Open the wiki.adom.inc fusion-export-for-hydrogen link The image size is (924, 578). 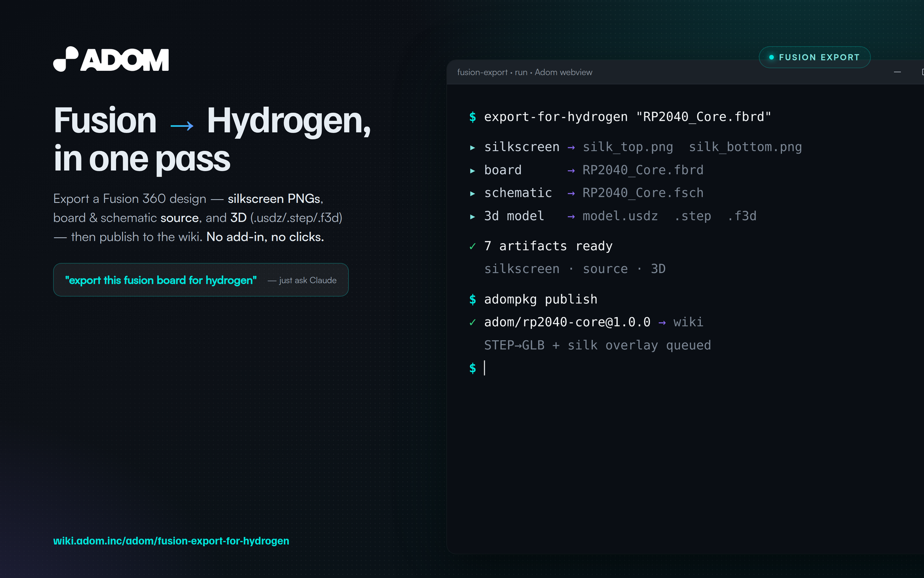pos(171,541)
